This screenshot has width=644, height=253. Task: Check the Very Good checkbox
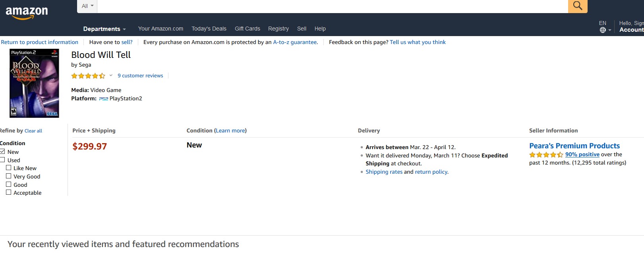[8, 176]
